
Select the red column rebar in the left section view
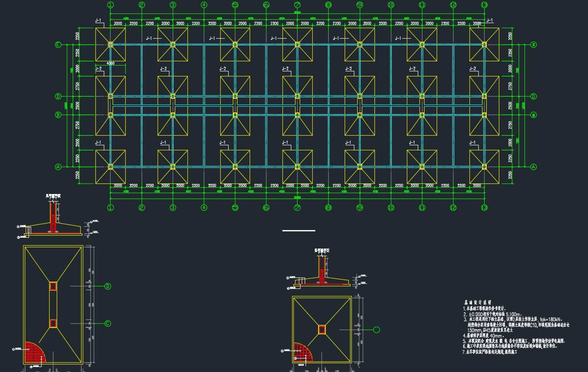(53, 218)
